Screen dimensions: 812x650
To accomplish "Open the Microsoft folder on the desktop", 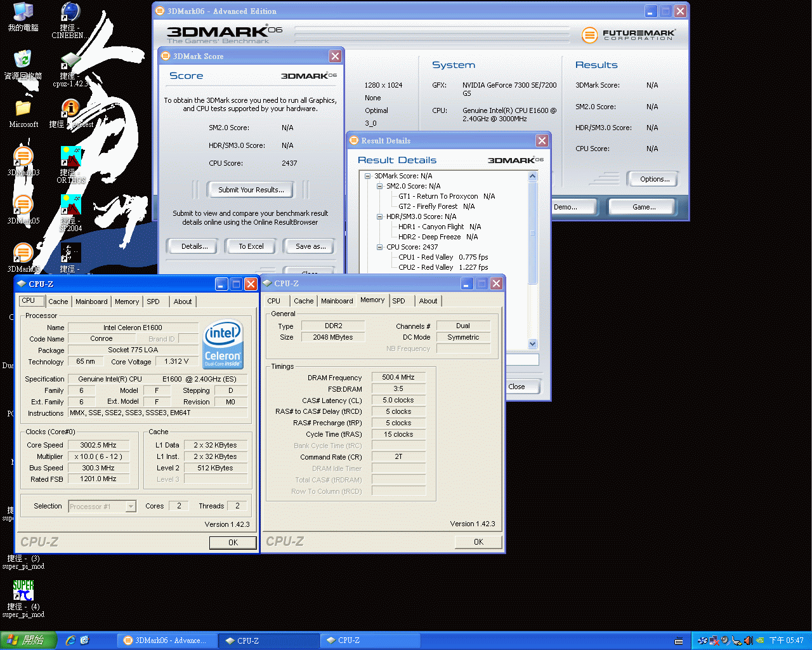I will click(23, 113).
